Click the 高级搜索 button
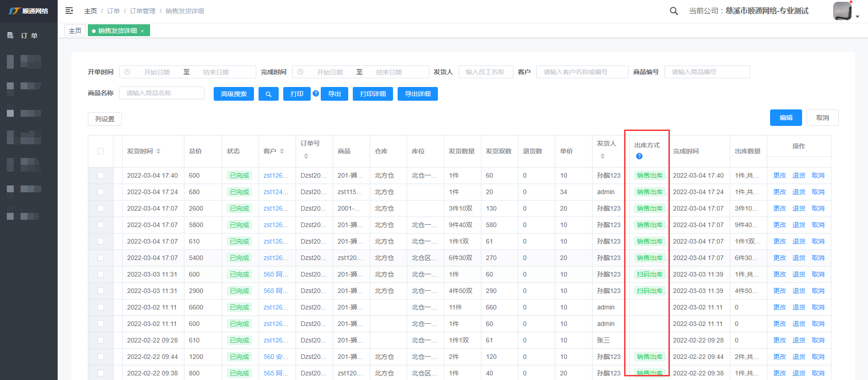 [x=234, y=94]
